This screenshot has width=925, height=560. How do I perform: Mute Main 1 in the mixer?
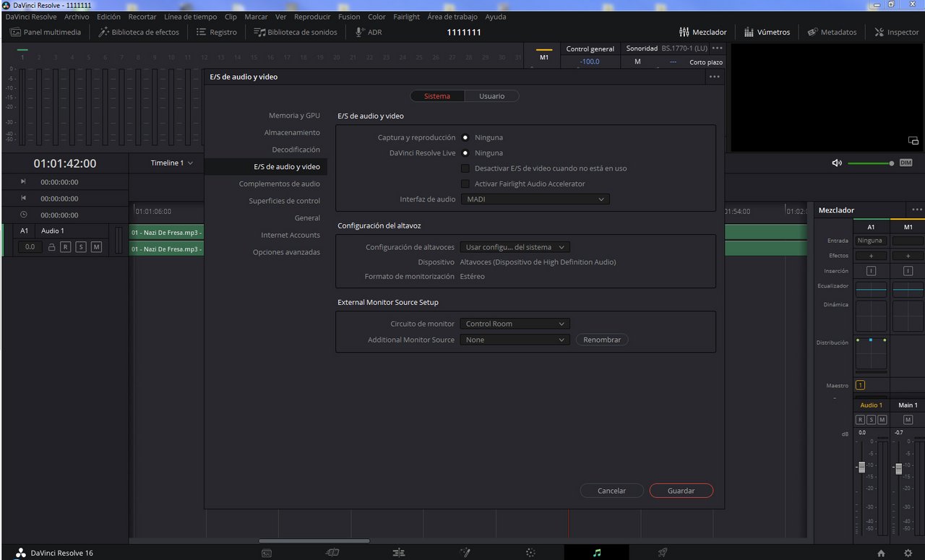(x=908, y=420)
